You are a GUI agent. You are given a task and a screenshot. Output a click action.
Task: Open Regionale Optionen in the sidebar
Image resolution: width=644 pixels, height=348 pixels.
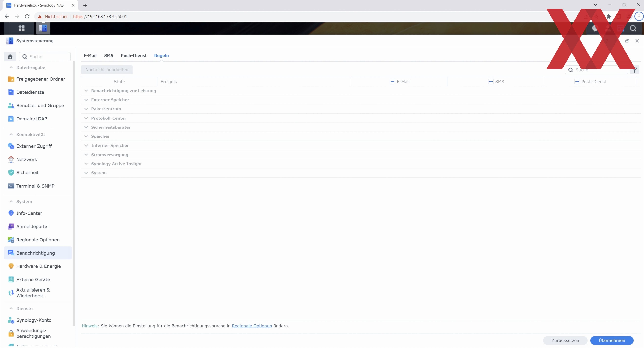coord(38,240)
